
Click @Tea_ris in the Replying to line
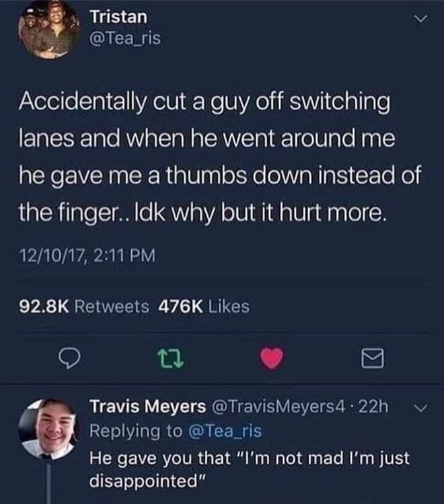tap(223, 431)
